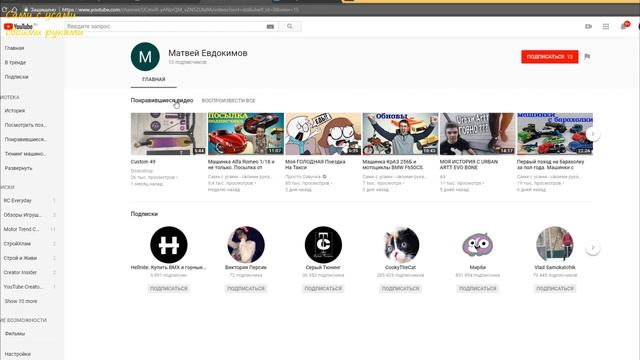Subscribe to CookyTheCat channel
The height and width of the screenshot is (360, 640).
[x=400, y=289]
